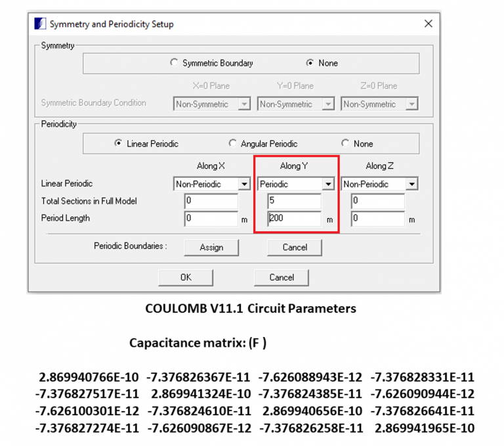The width and height of the screenshot is (504, 446).
Task: Click Cancel next to the Assign button
Action: 295,247
